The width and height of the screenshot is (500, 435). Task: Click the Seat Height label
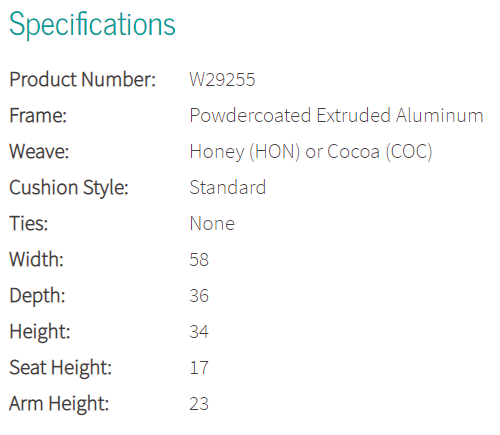coord(60,368)
